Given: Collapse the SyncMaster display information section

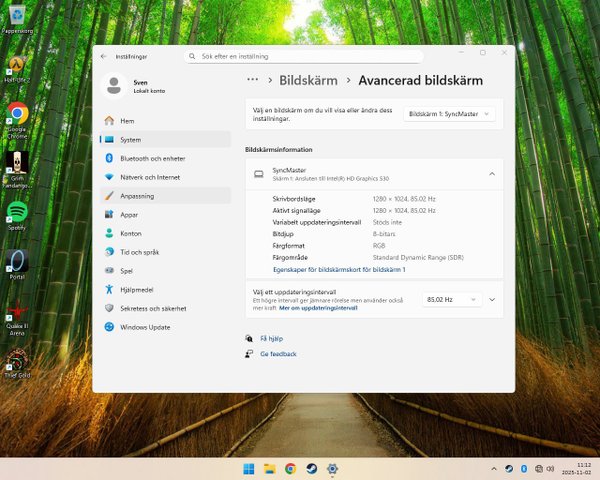Looking at the screenshot, I should pyautogui.click(x=491, y=174).
